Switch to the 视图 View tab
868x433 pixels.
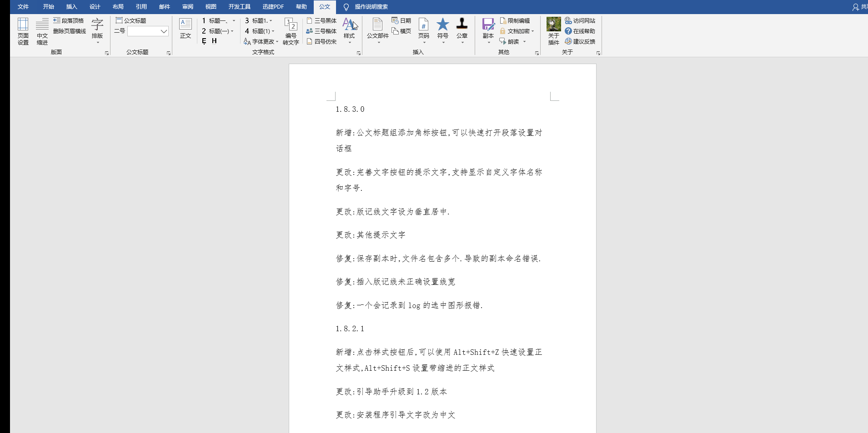[x=211, y=7]
